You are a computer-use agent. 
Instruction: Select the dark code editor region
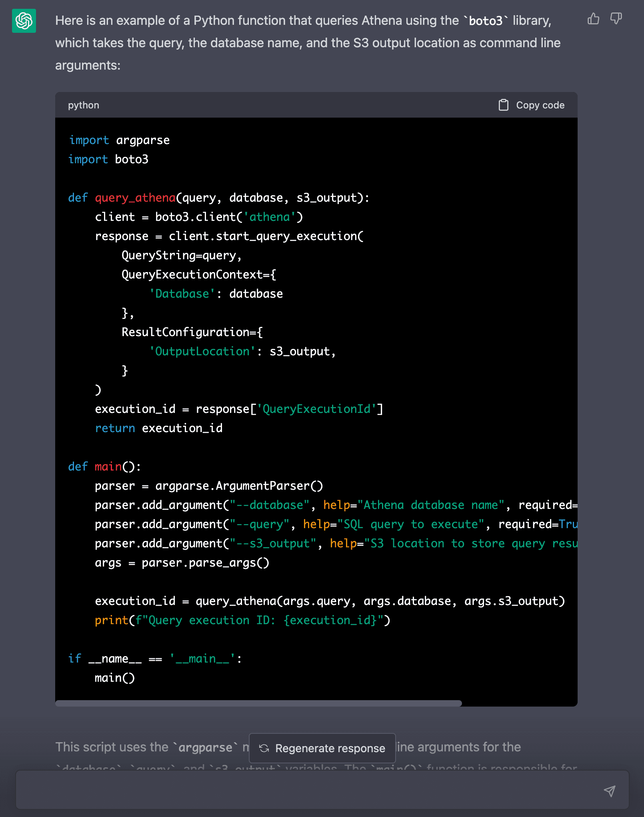[316, 400]
